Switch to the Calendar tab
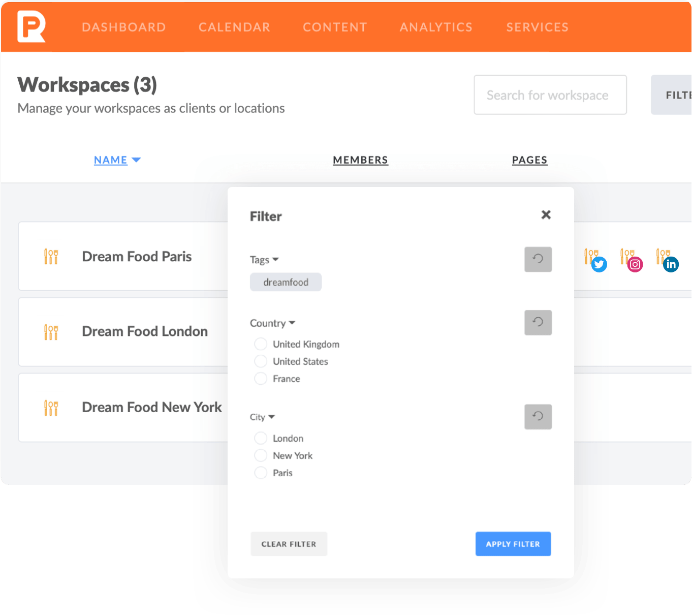This screenshot has width=692, height=616. pyautogui.click(x=234, y=27)
